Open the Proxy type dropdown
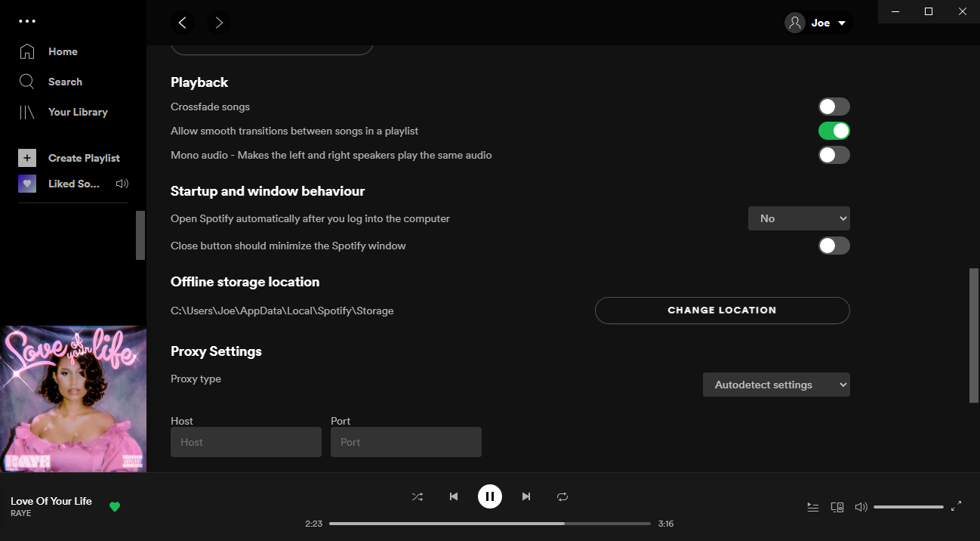The height and width of the screenshot is (541, 980). [x=776, y=384]
